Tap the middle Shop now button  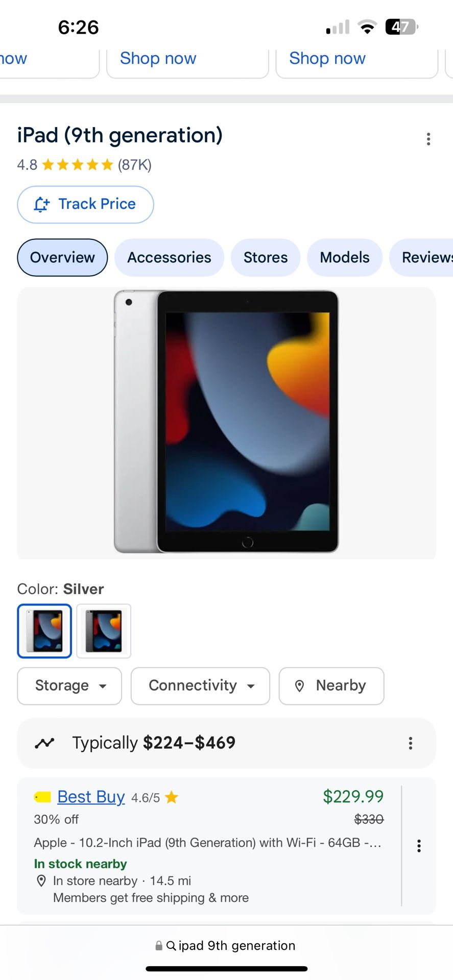click(x=187, y=59)
